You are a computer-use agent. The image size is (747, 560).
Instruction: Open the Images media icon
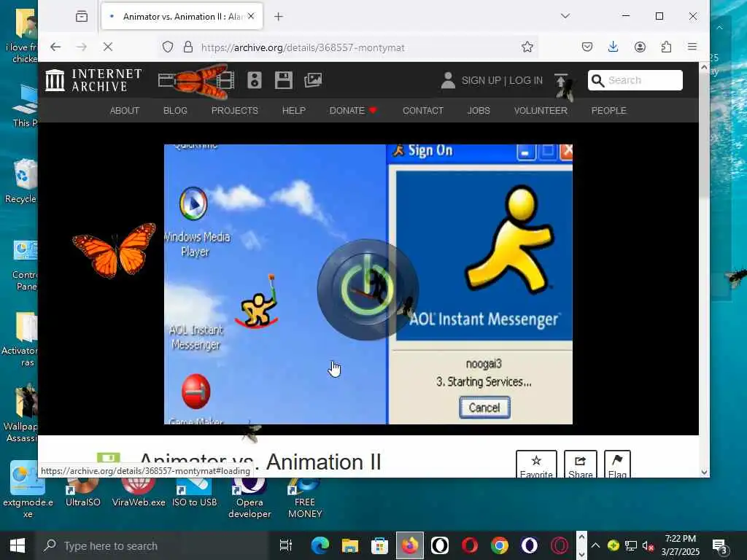click(313, 80)
